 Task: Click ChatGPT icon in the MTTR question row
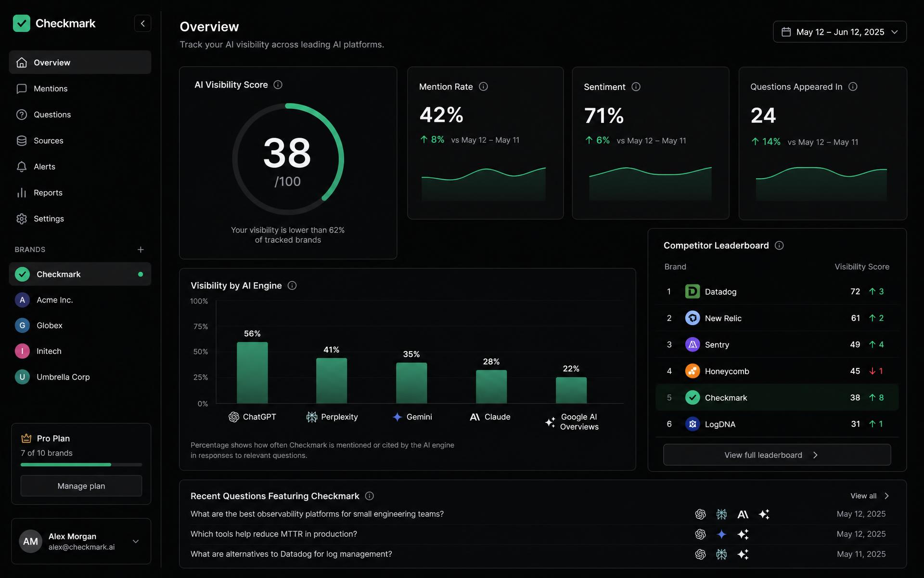(700, 534)
